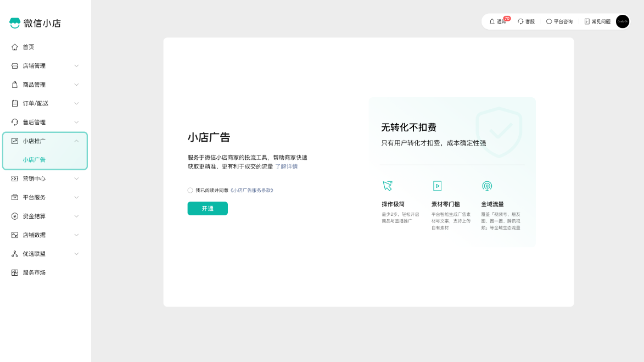Click the 素材零门槛 video icon

pyautogui.click(x=438, y=186)
